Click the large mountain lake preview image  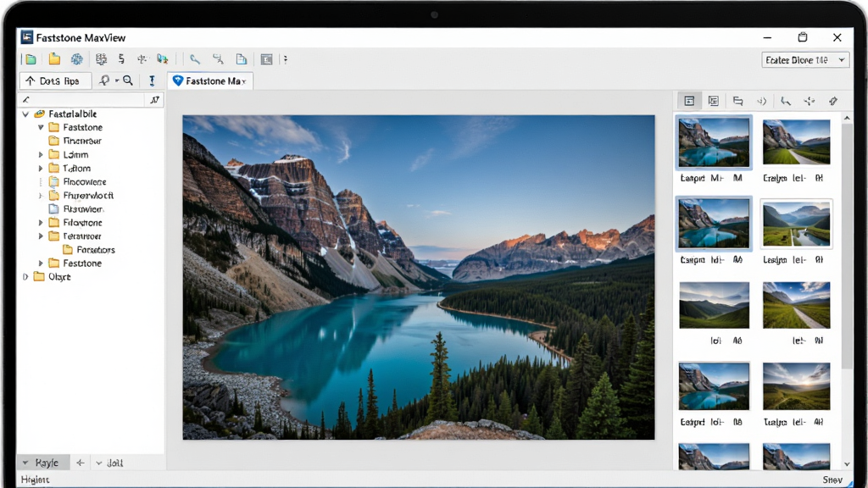(419, 277)
